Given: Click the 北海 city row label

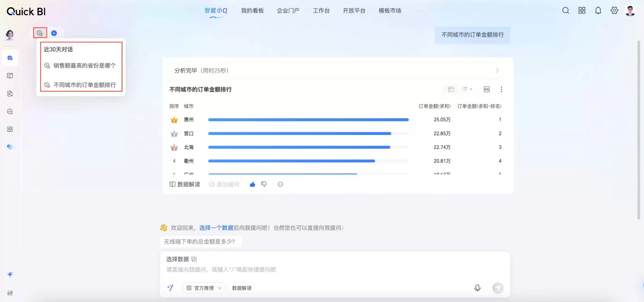Looking at the screenshot, I should pyautogui.click(x=188, y=147).
